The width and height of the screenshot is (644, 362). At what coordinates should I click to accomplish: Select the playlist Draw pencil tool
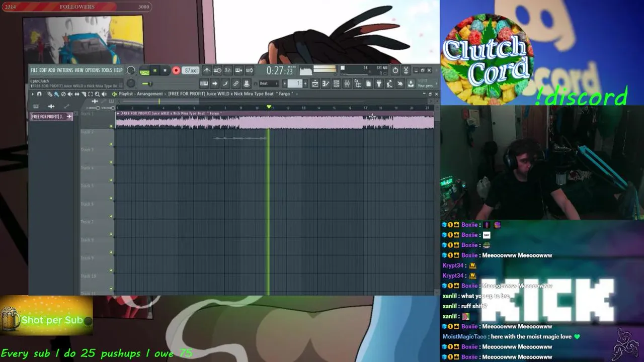[x=49, y=94]
